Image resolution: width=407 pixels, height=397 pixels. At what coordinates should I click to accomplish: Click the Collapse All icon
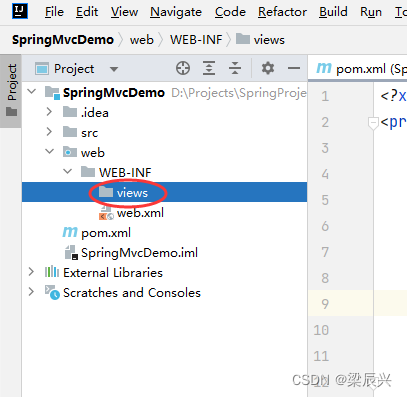tap(235, 68)
